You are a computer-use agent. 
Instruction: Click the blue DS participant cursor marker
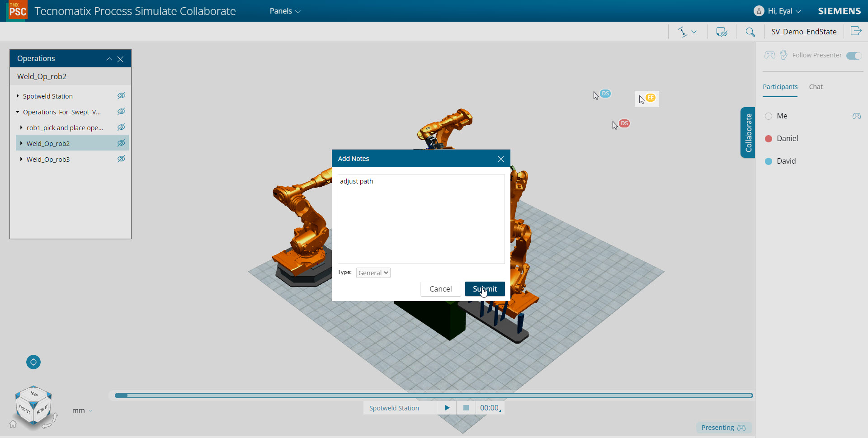[605, 94]
